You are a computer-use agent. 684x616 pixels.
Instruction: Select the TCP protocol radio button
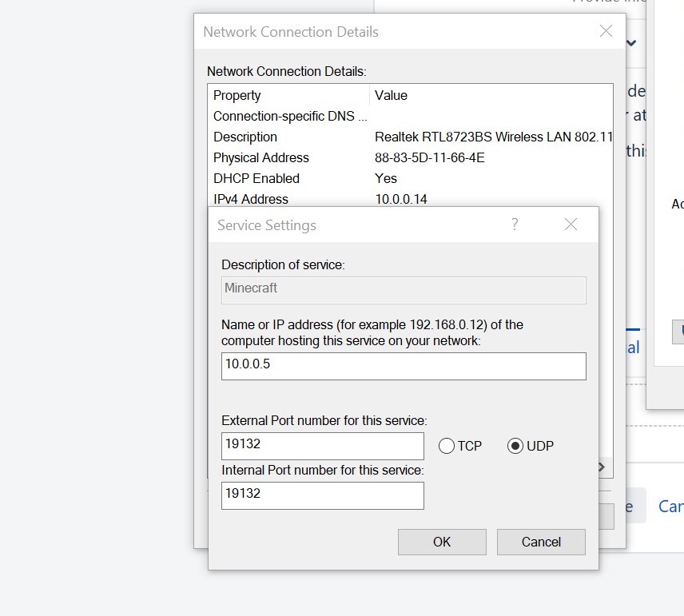[x=447, y=446]
